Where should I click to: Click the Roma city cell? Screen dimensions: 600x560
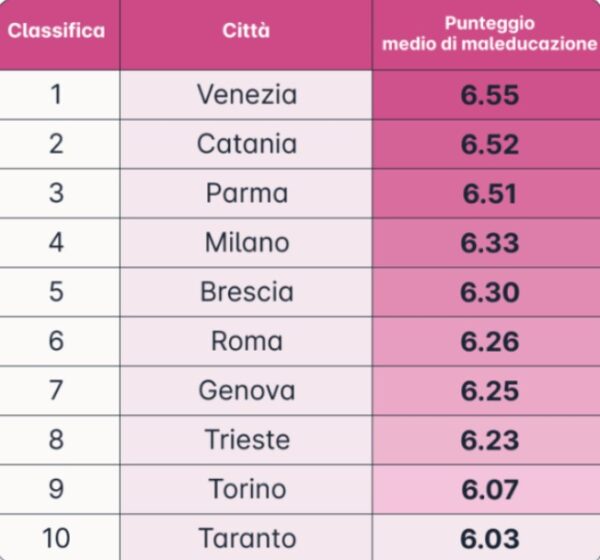pyautogui.click(x=246, y=341)
